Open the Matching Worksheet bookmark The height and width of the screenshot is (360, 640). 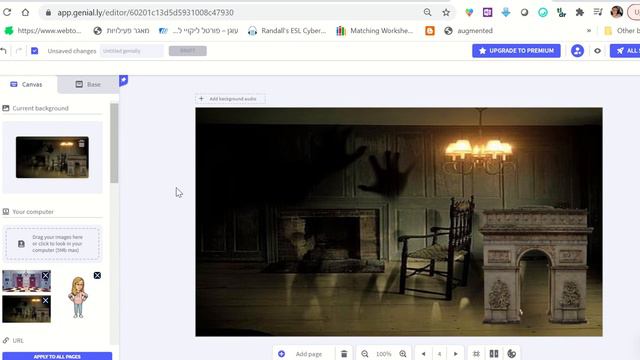point(374,31)
